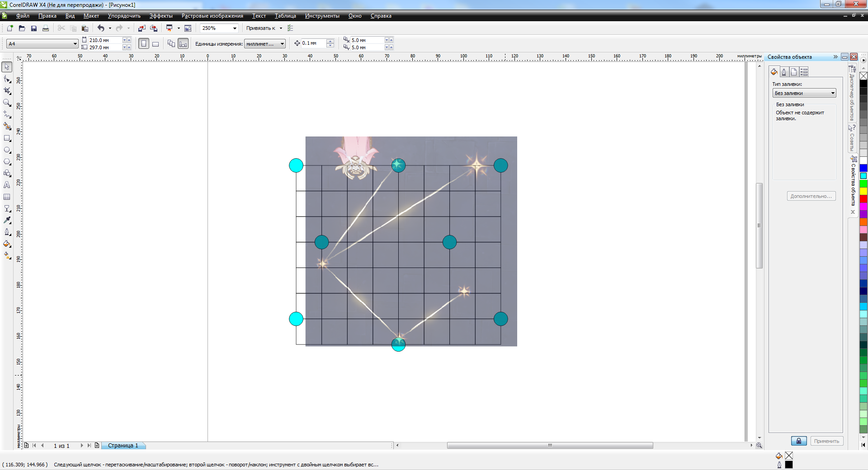The image size is (868, 470).
Task: Select the Outline pen tool
Action: [x=7, y=232]
